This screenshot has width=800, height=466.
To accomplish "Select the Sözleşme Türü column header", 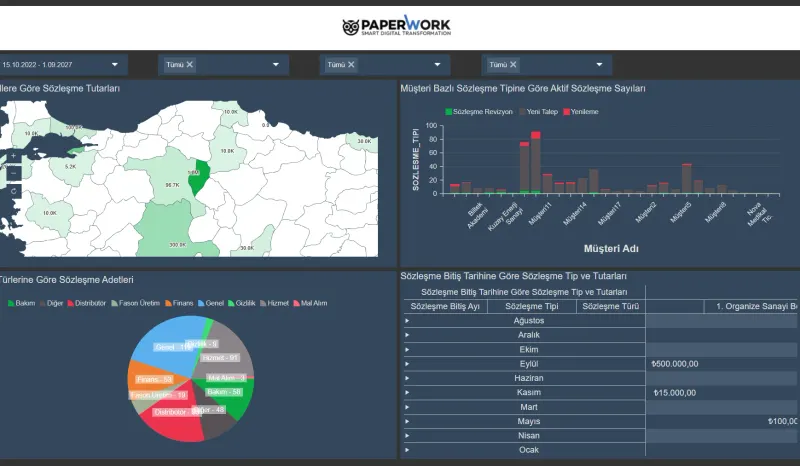I will (x=611, y=307).
